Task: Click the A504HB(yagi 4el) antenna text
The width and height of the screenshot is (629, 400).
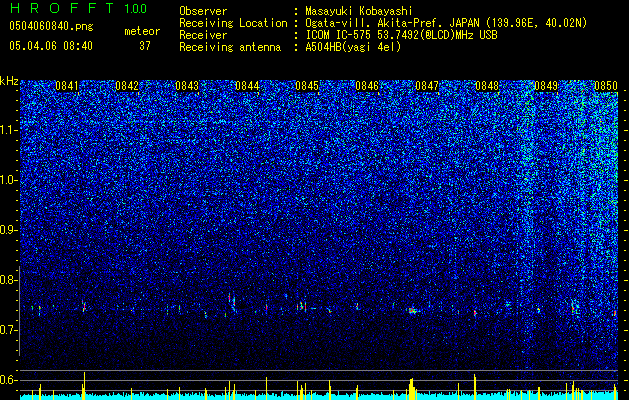Action: [x=353, y=47]
